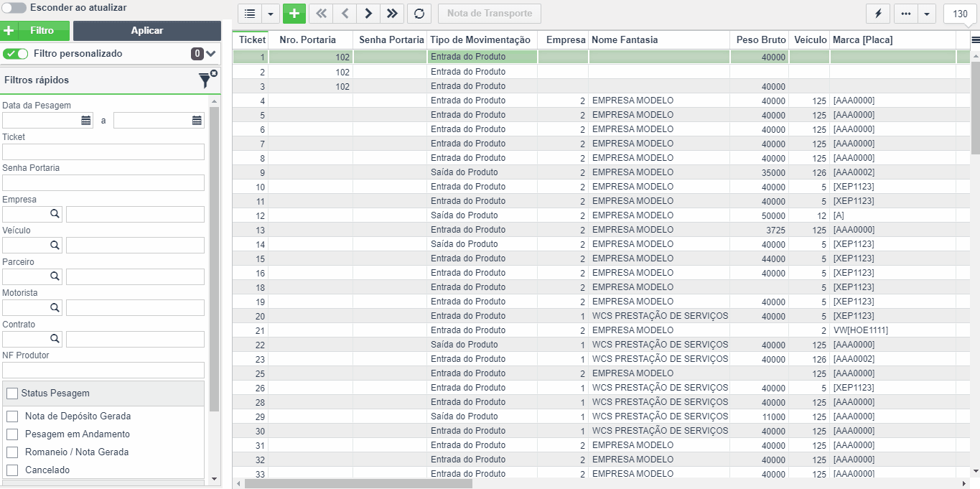The image size is (980, 489).
Task: Select the ticket 12 row with [A]
Action: pos(602,215)
